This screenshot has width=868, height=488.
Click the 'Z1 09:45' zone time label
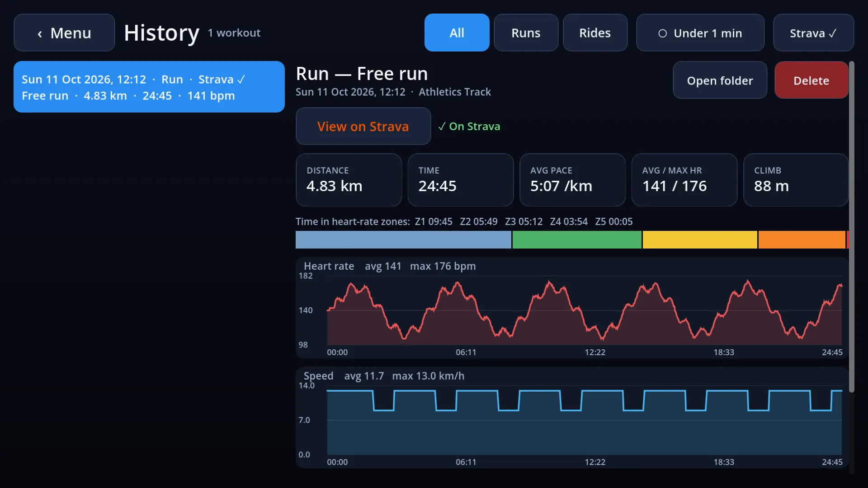[434, 221]
